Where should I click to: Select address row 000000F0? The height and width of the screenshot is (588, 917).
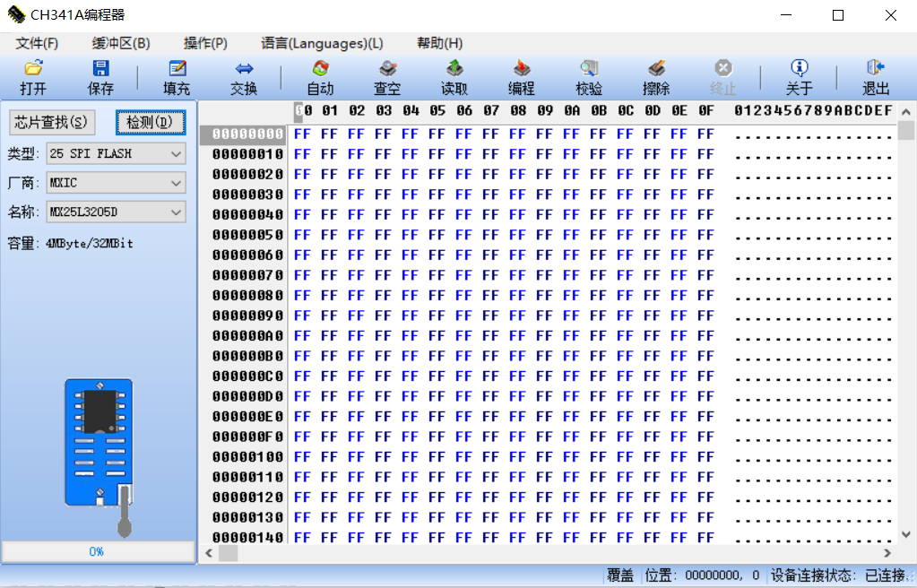click(x=248, y=437)
